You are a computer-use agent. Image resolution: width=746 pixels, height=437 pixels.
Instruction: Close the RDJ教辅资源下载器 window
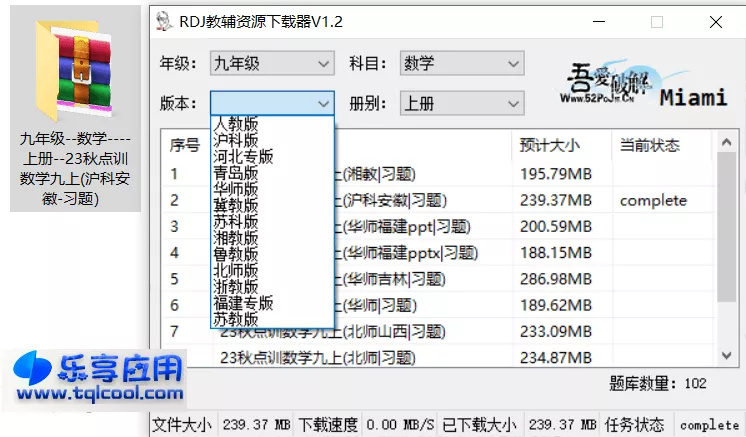coord(716,22)
